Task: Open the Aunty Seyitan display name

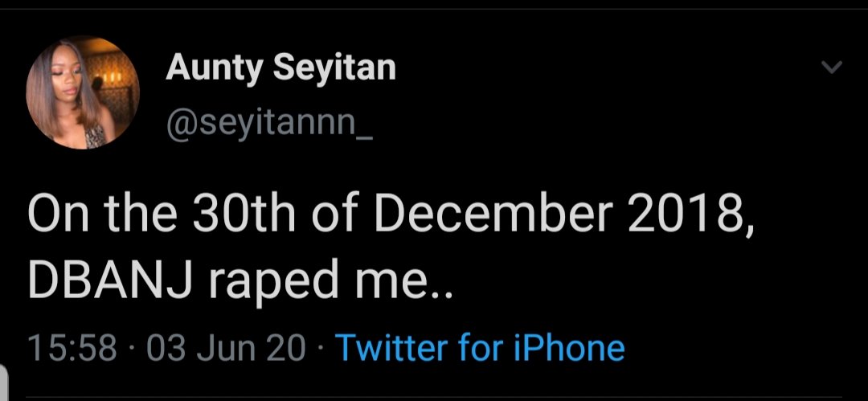Action: 280,68
